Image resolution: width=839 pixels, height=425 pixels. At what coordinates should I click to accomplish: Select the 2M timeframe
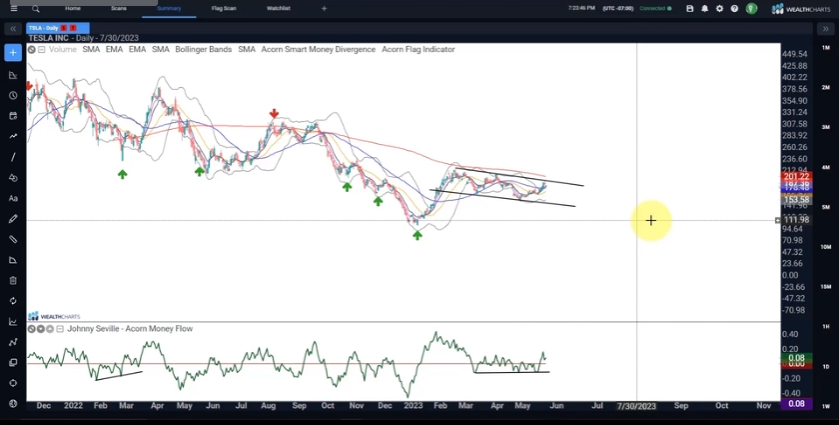826,87
